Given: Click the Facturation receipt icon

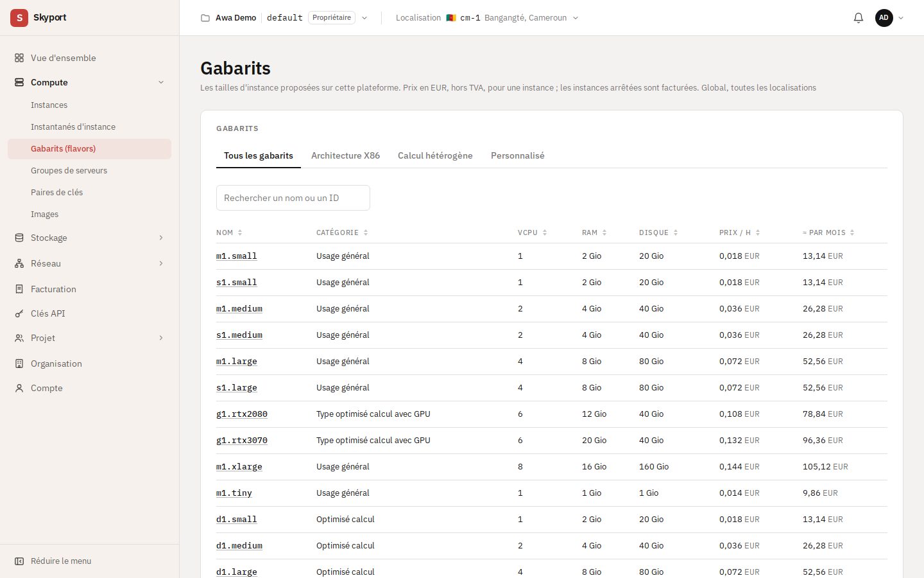Looking at the screenshot, I should point(19,289).
